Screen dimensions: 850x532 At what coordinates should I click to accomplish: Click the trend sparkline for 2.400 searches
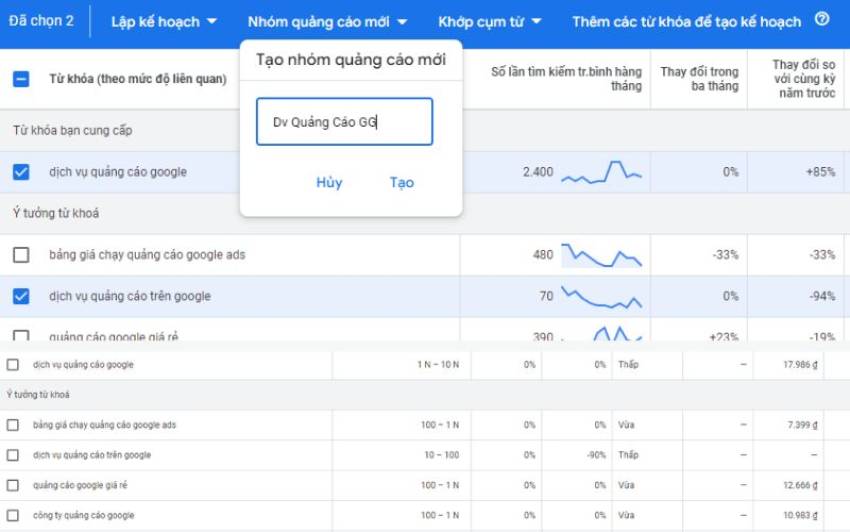(x=602, y=172)
